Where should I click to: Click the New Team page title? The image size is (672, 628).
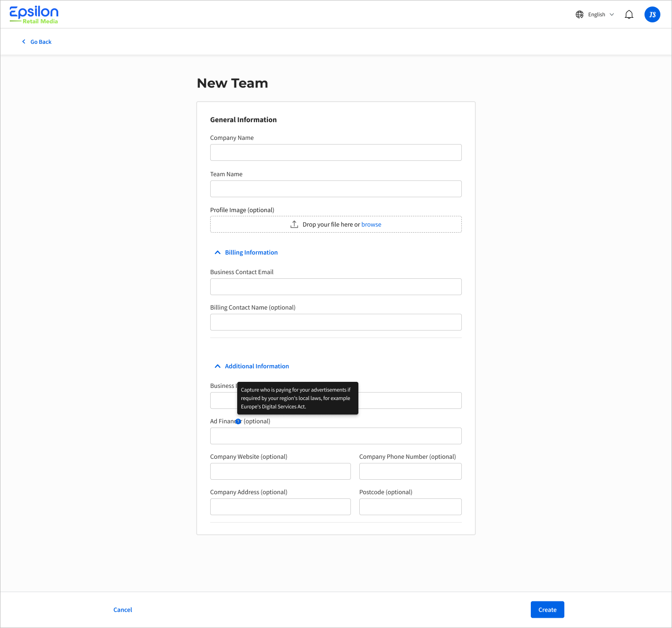[233, 83]
